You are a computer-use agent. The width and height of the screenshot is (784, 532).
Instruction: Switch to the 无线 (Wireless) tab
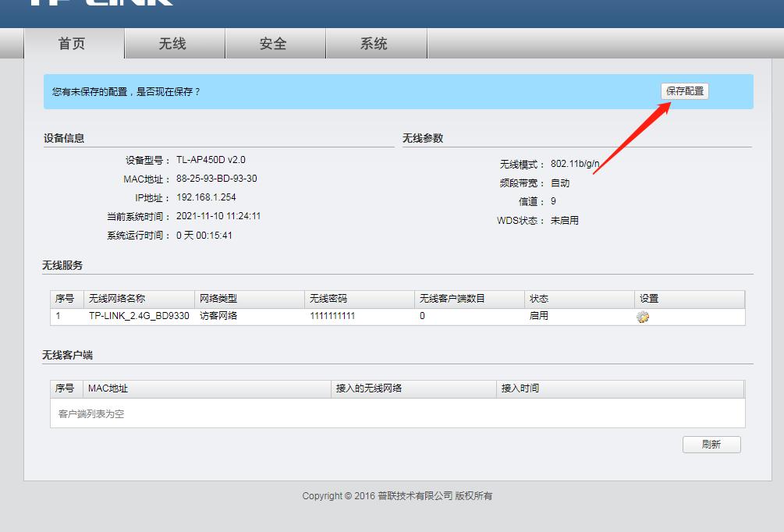pyautogui.click(x=173, y=43)
